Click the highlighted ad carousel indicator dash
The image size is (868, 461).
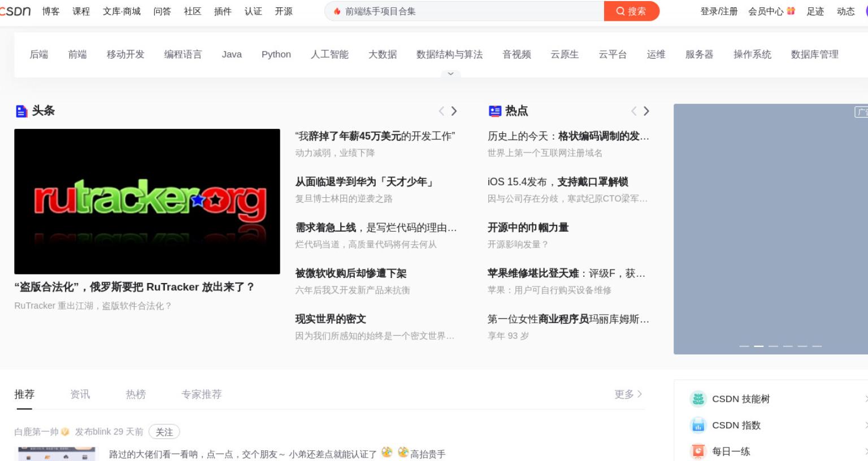pyautogui.click(x=759, y=346)
